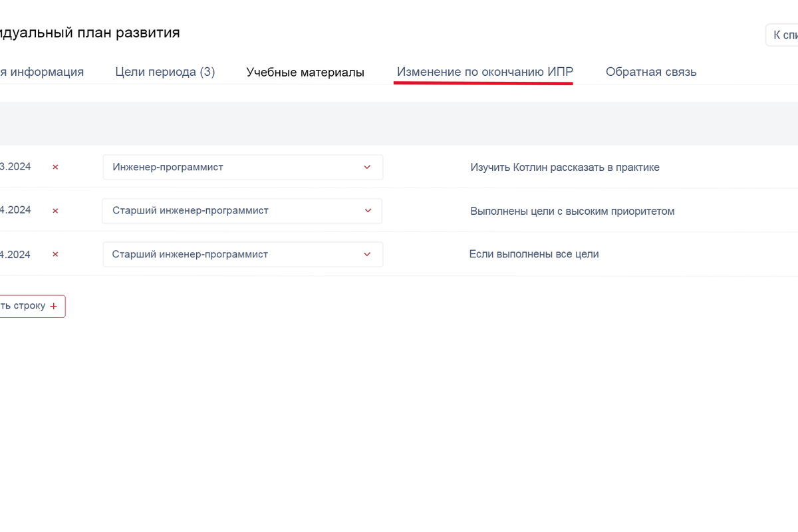The width and height of the screenshot is (798, 532).
Task: Select 'Изменение по окончанию ИПР' tab
Action: 485,72
